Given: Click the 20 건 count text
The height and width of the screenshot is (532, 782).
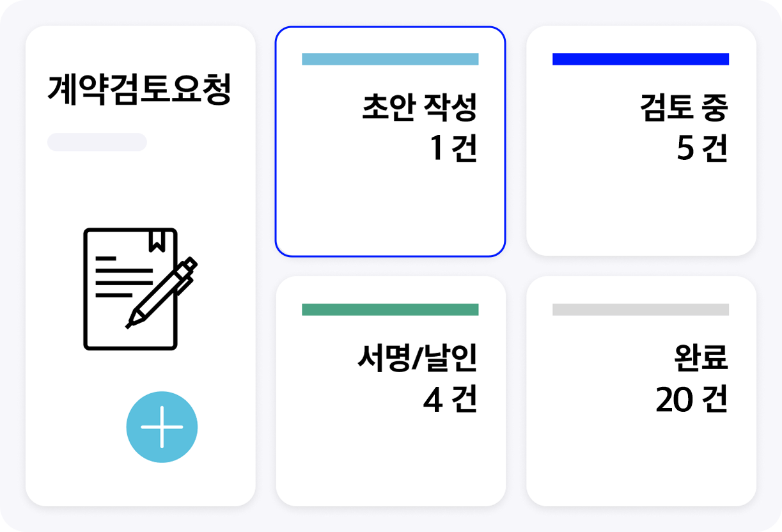Looking at the screenshot, I should (692, 400).
